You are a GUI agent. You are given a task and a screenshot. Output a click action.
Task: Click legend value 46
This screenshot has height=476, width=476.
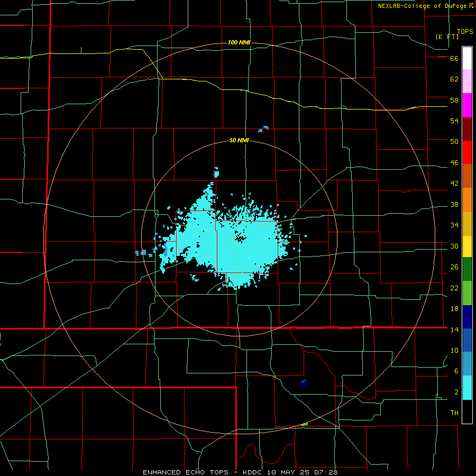454,163
